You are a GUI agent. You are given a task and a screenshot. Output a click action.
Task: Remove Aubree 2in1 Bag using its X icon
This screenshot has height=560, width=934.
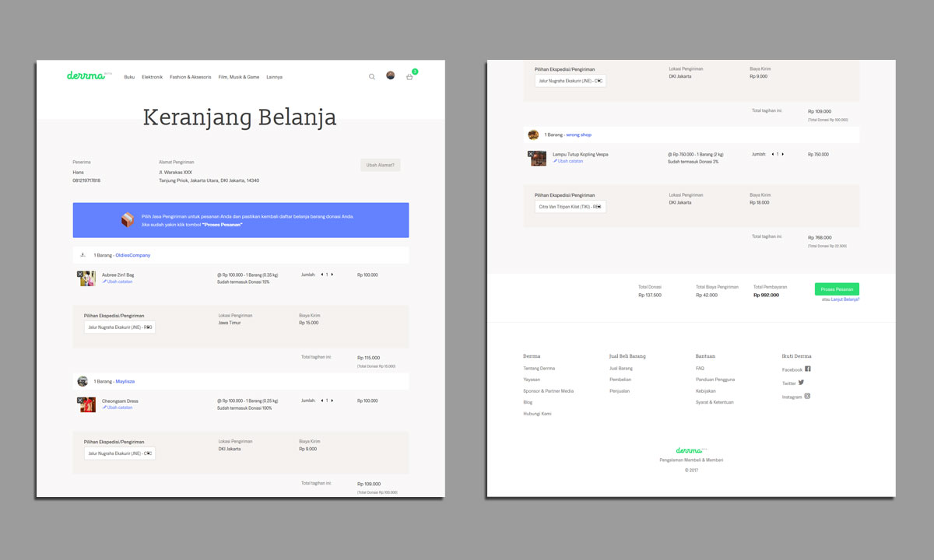[x=80, y=275]
